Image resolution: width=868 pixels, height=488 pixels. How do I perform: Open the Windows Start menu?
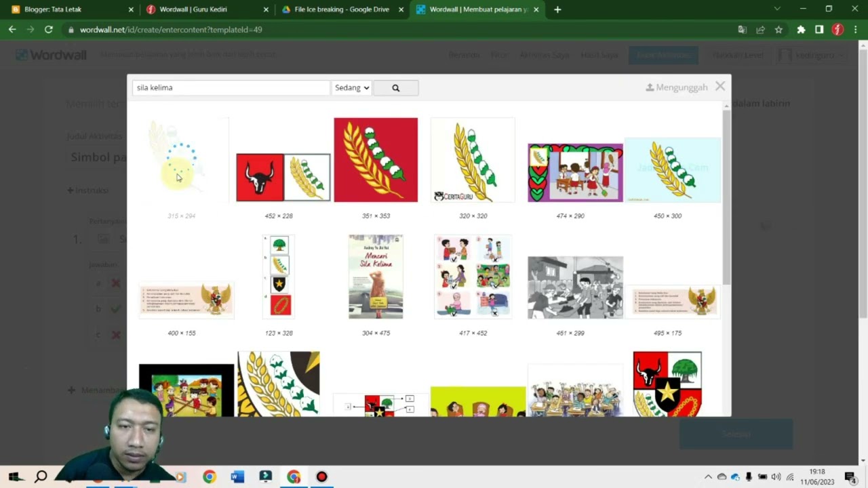(x=14, y=477)
